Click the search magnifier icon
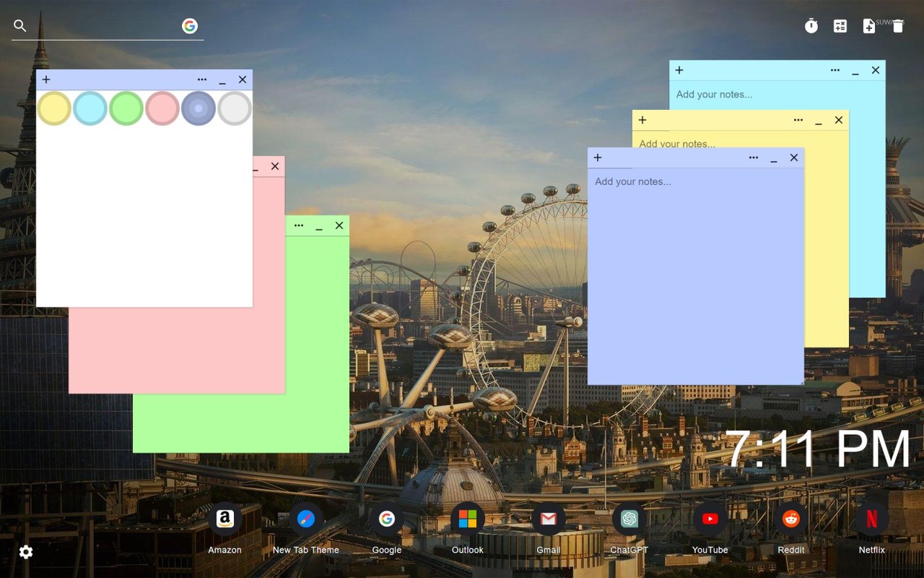The image size is (924, 578). [x=20, y=26]
